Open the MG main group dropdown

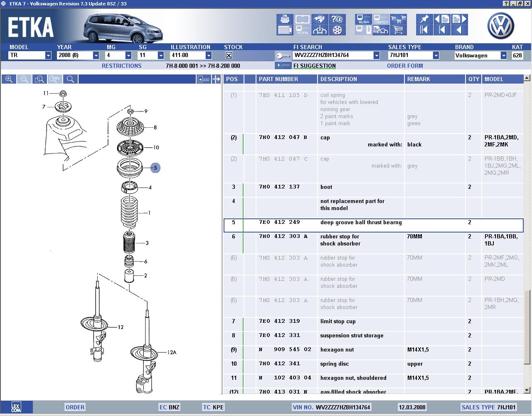point(128,55)
